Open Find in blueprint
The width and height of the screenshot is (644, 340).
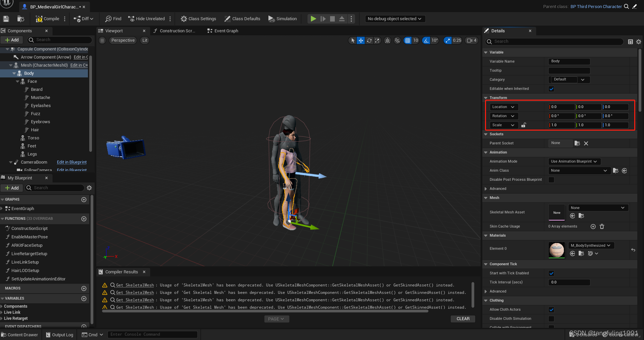[113, 19]
